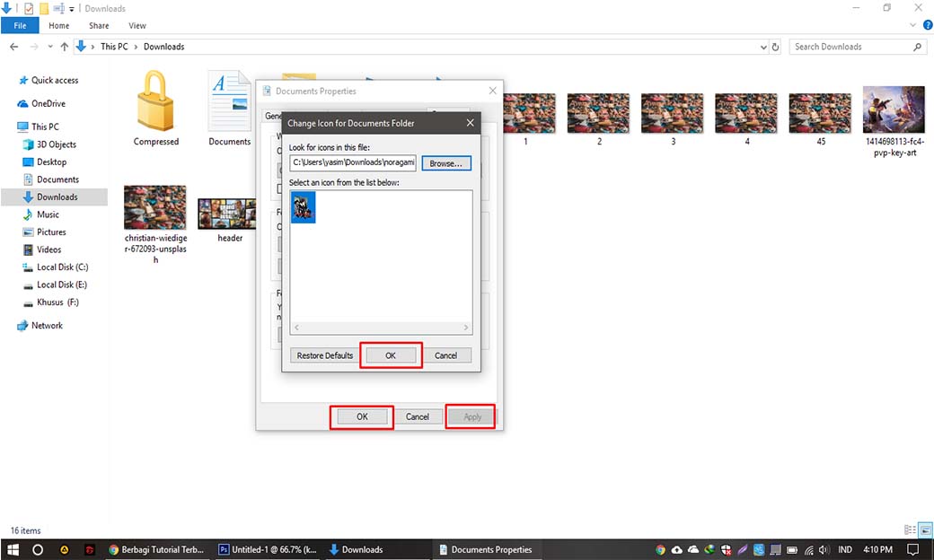Open the Customize Quick Access Toolbar arrow

72,9
